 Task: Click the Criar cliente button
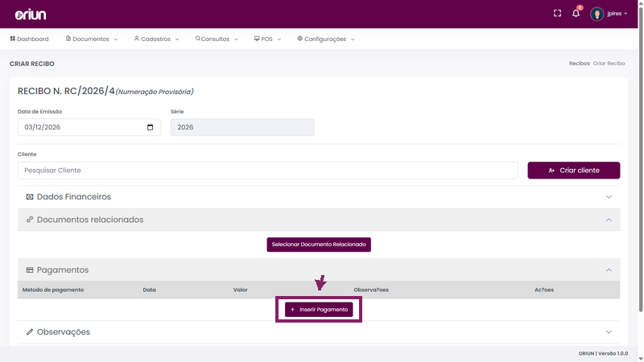(x=574, y=171)
